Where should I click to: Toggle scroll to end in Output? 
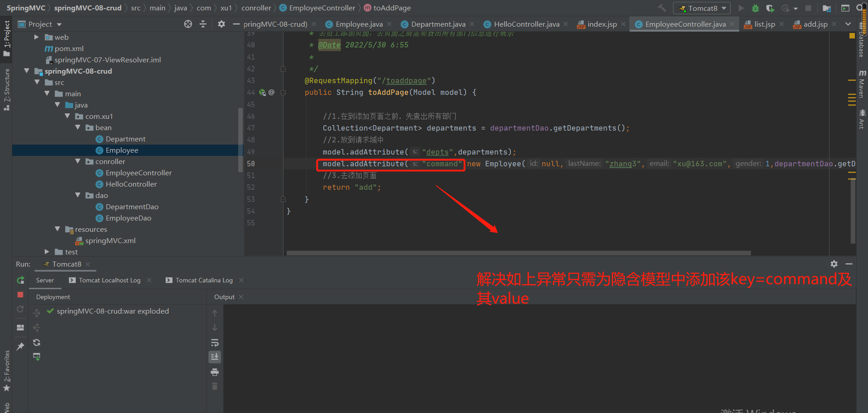click(x=215, y=357)
